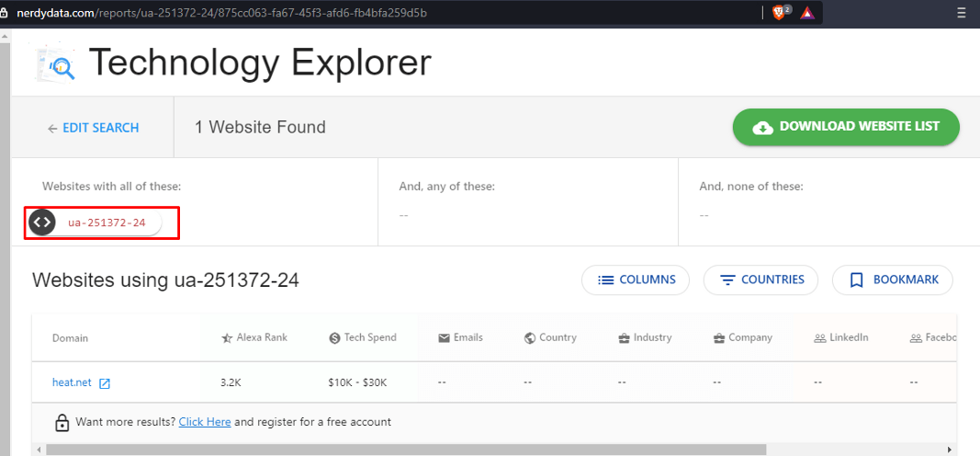Click the Technology Explorer magnifier logo

point(57,63)
